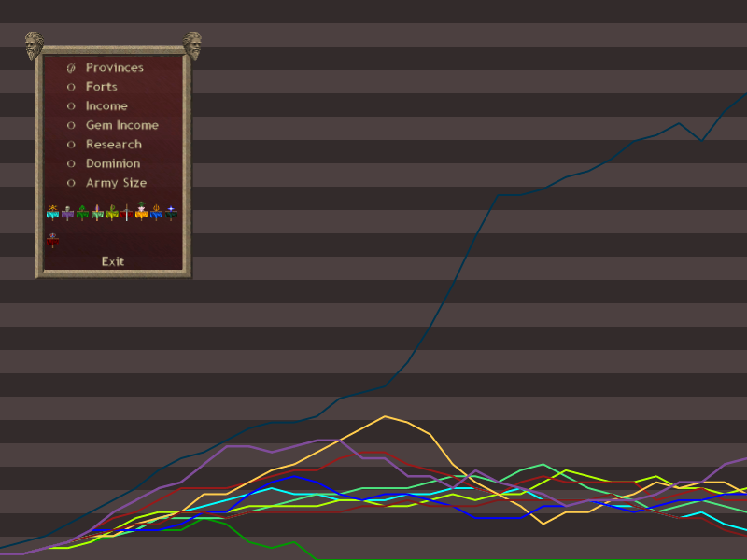Toggle the yellow flag with serpent vine
747x560 pixels.
tap(112, 213)
